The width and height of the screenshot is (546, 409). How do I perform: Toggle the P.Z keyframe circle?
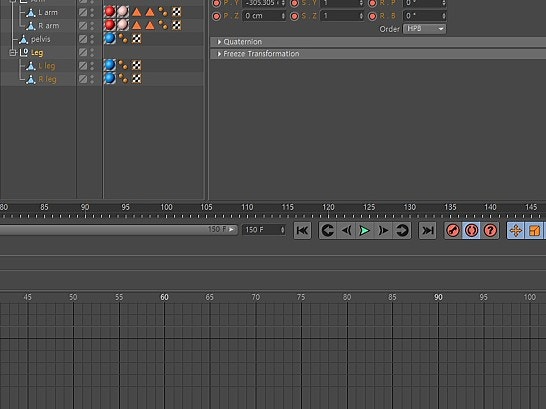(x=216, y=16)
